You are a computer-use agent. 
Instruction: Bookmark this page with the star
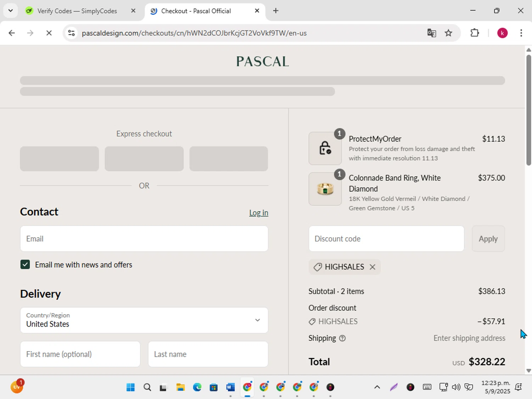point(449,33)
